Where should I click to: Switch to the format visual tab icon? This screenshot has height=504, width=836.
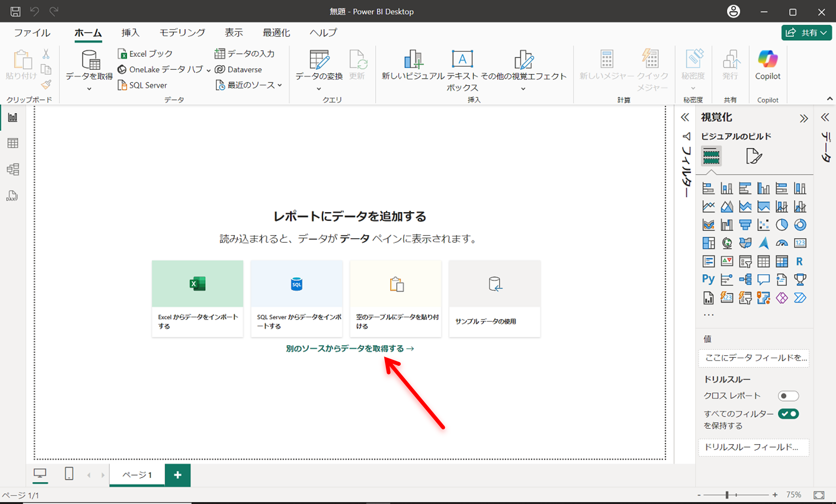(754, 156)
